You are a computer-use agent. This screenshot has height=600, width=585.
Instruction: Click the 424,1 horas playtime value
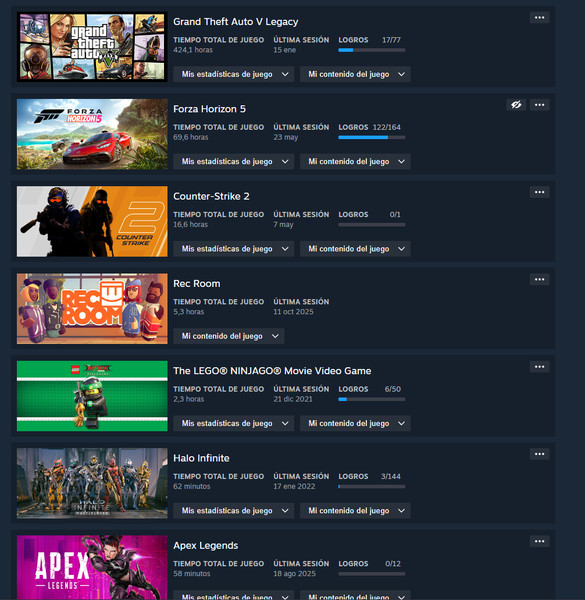[193, 50]
